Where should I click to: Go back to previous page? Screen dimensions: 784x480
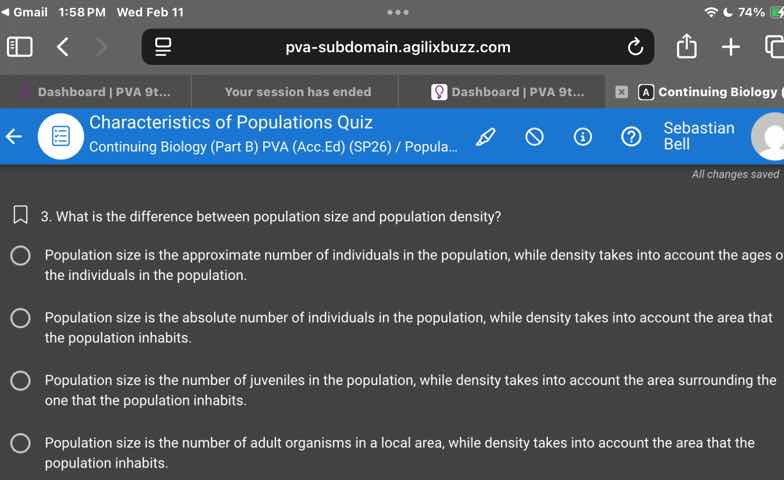click(62, 47)
